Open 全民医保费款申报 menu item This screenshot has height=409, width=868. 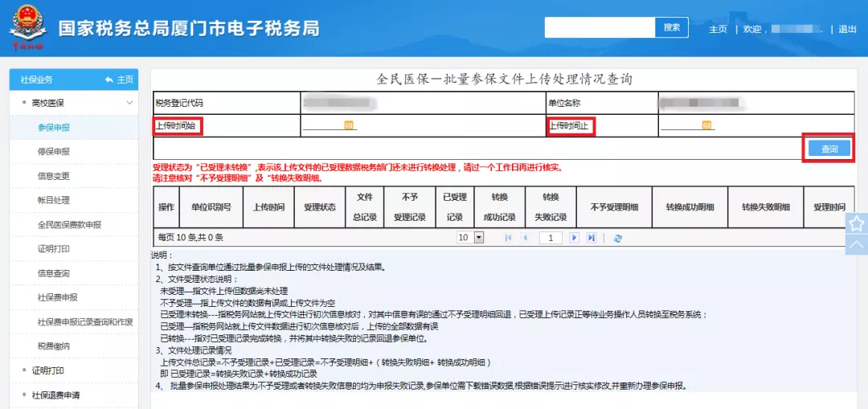pos(69,225)
